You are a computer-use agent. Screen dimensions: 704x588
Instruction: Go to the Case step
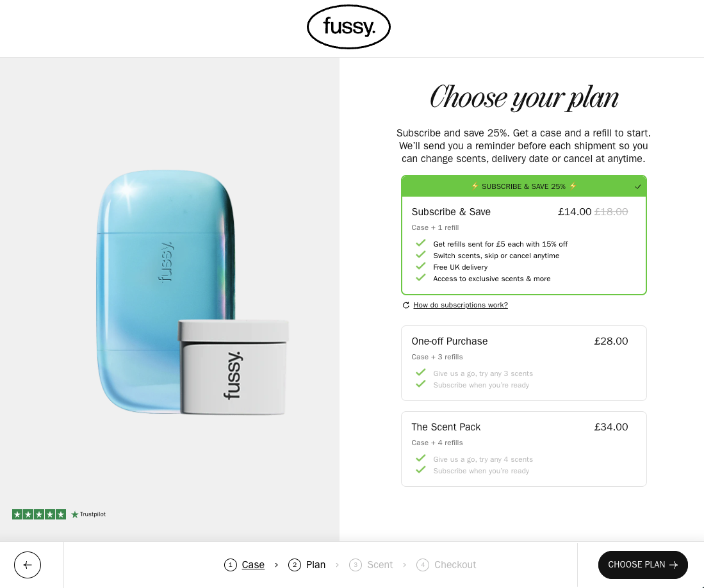pos(253,565)
